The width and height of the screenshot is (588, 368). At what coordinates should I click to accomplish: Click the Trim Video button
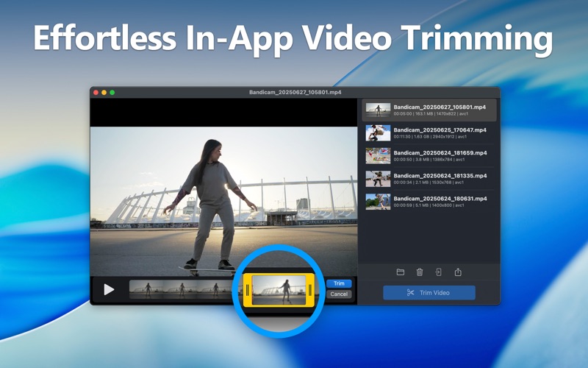[429, 292]
